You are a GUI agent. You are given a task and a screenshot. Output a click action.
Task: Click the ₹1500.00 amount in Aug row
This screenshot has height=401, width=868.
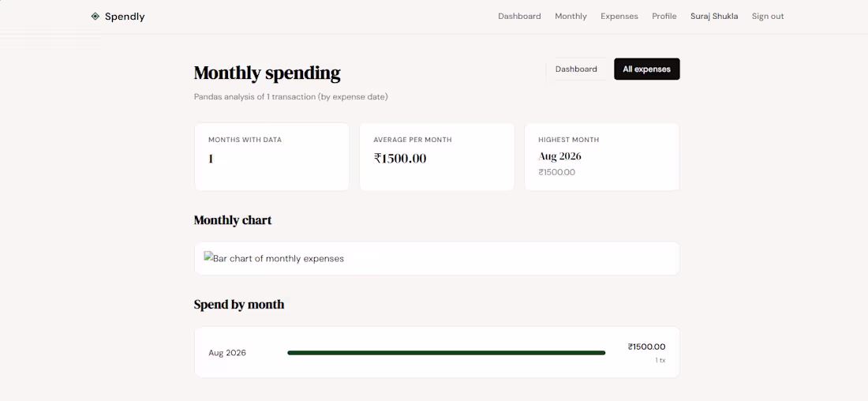pos(646,347)
